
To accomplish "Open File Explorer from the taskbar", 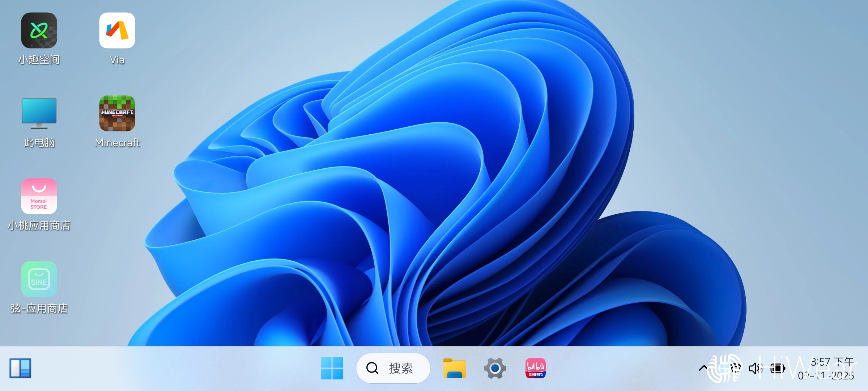I will click(x=455, y=369).
